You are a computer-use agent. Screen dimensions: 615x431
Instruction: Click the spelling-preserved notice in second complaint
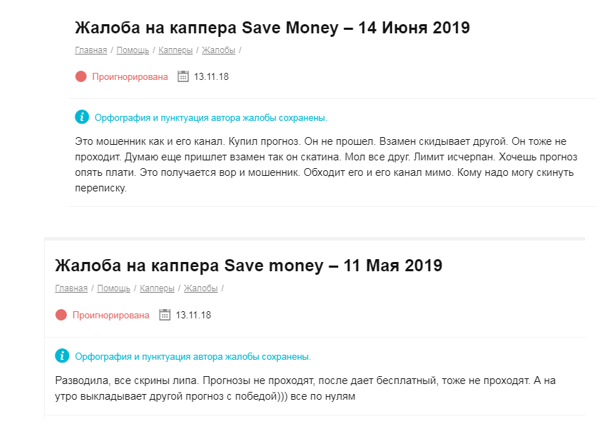tap(193, 356)
